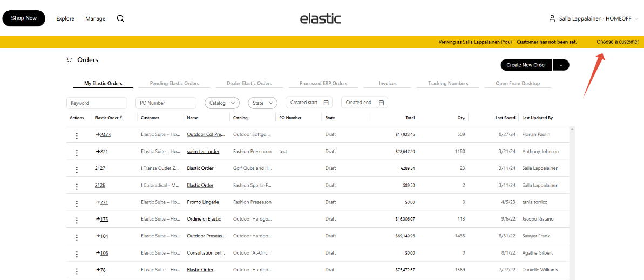The width and height of the screenshot is (644, 280).
Task: Click the Customer column header
Action: [150, 118]
